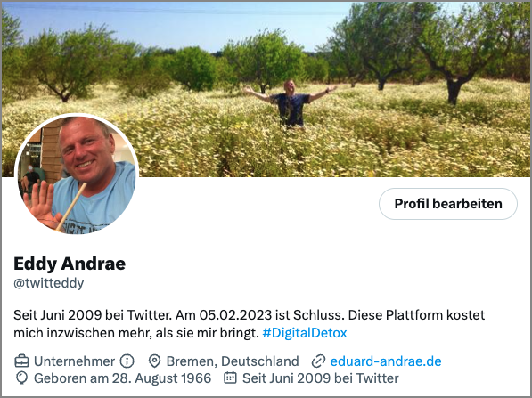Open the orchard header banner image
Image resolution: width=532 pixels, height=398 pixels.
pos(266,89)
